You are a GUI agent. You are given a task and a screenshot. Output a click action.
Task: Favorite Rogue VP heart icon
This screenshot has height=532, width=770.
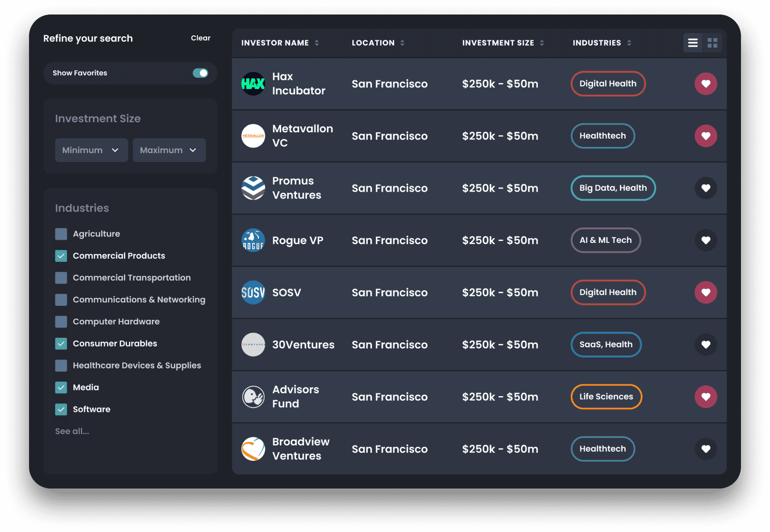(706, 240)
